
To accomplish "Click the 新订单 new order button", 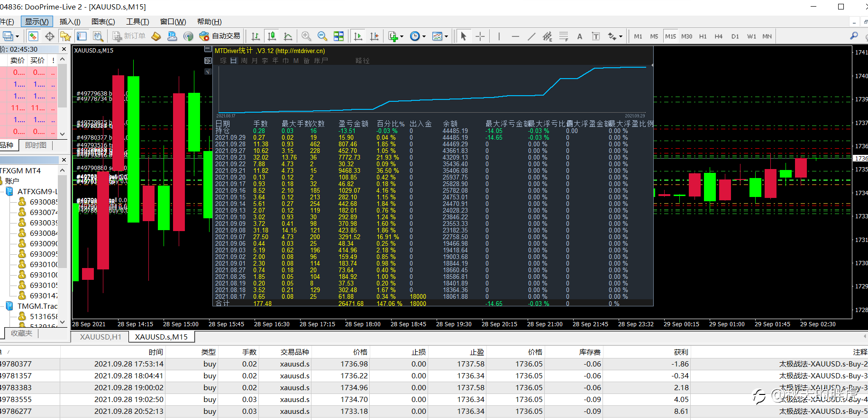I will pos(129,36).
